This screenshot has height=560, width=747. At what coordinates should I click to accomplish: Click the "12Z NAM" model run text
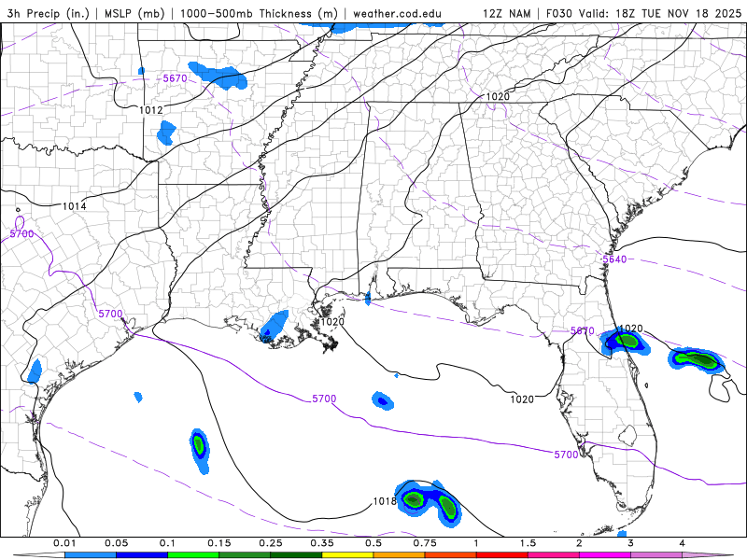click(507, 13)
